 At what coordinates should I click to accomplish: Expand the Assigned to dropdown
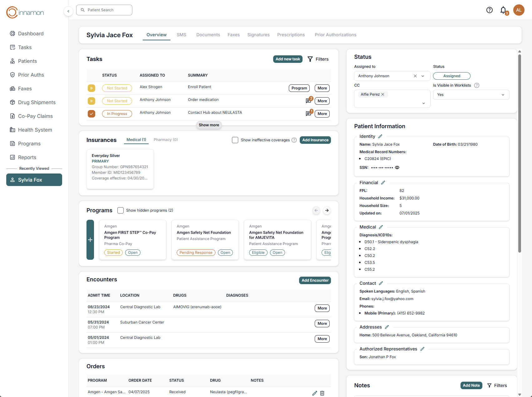tap(423, 76)
